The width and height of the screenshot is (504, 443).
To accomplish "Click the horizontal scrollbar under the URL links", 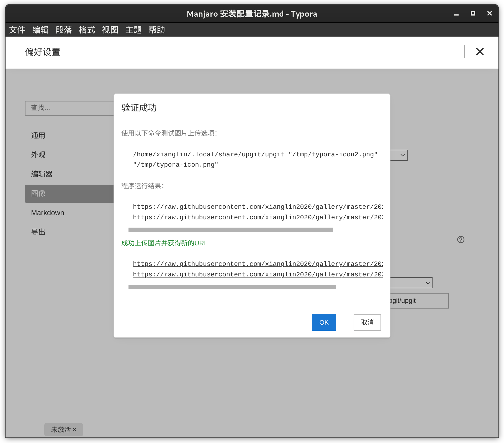I will [232, 287].
